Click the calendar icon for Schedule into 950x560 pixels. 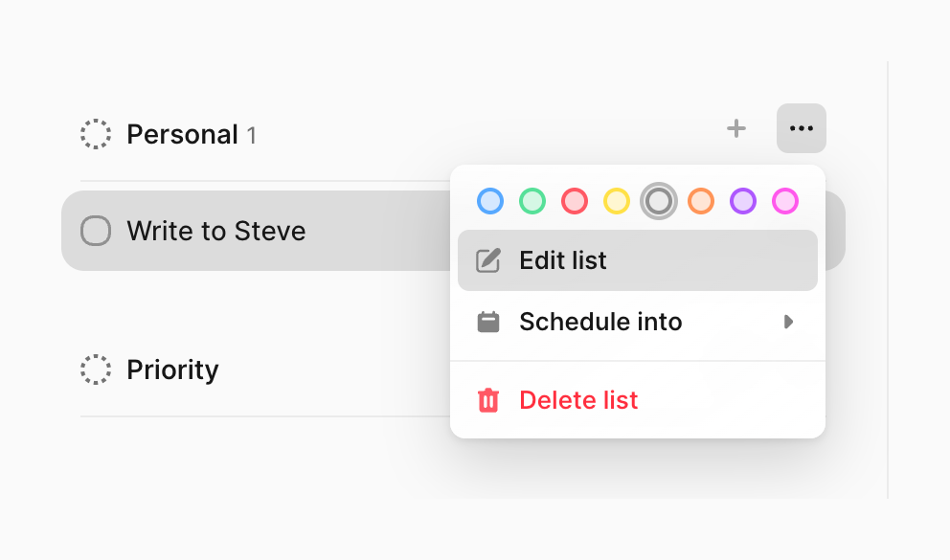pyautogui.click(x=488, y=322)
